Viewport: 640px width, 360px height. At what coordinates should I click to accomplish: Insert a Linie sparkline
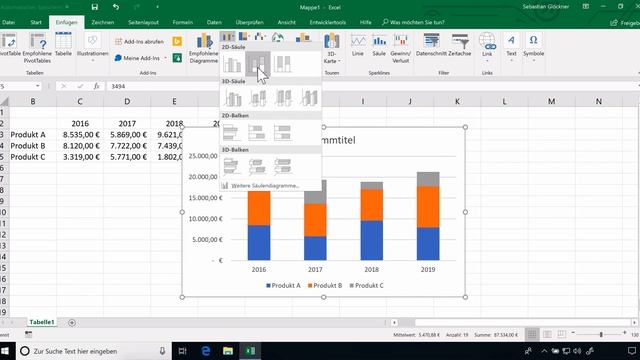click(358, 45)
